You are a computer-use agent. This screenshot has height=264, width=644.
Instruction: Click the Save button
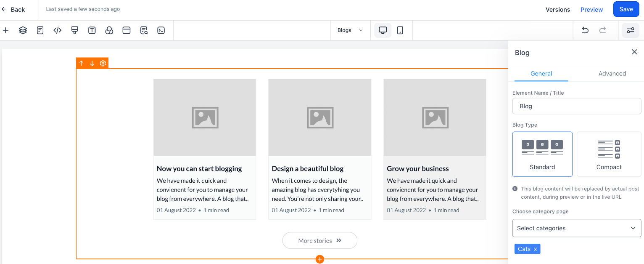[626, 9]
